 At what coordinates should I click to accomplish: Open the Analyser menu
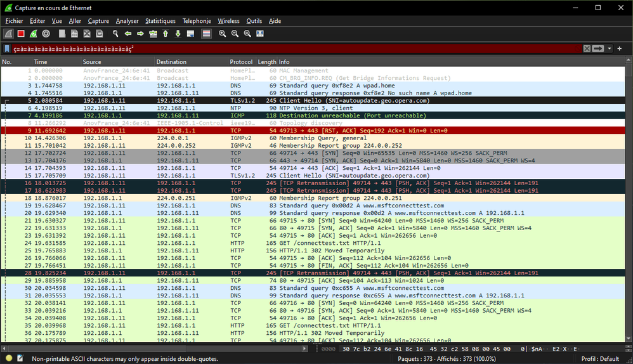(x=127, y=21)
